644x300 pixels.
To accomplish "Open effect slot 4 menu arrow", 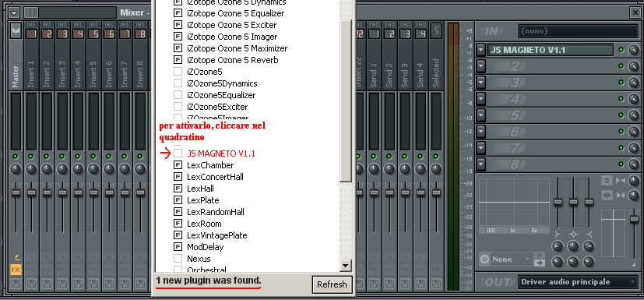I will point(481,99).
